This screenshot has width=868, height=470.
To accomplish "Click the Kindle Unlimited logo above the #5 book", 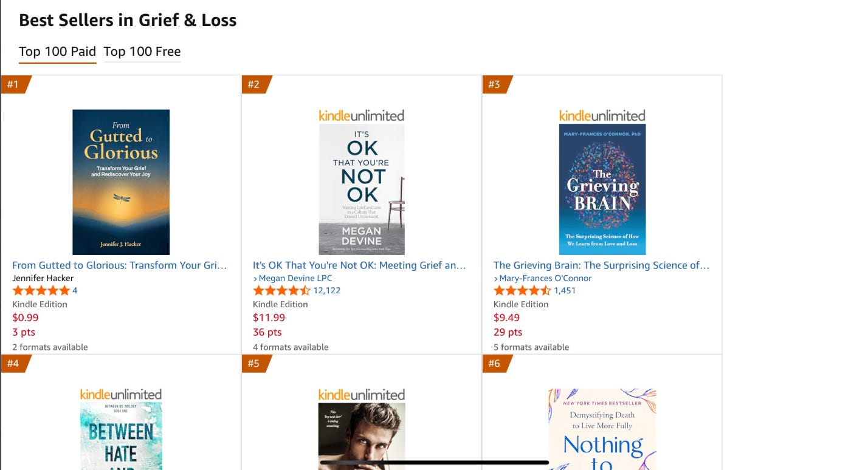I will click(361, 394).
